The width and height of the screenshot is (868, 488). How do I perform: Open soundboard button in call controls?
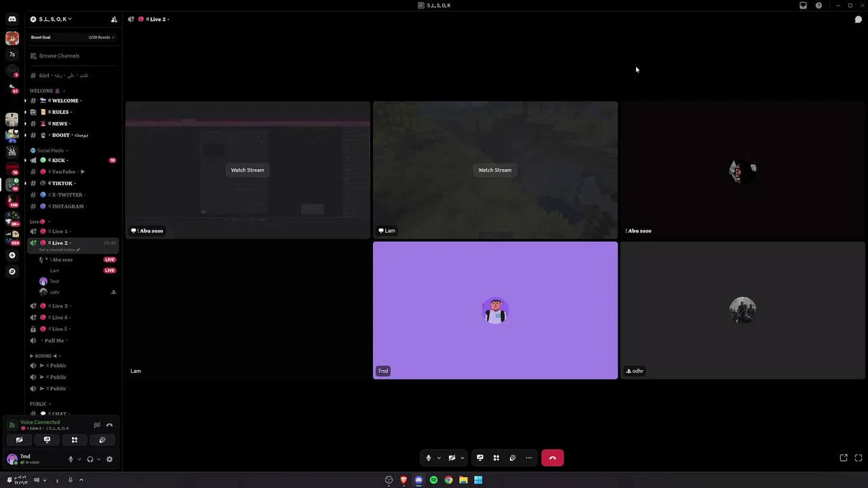click(x=512, y=458)
